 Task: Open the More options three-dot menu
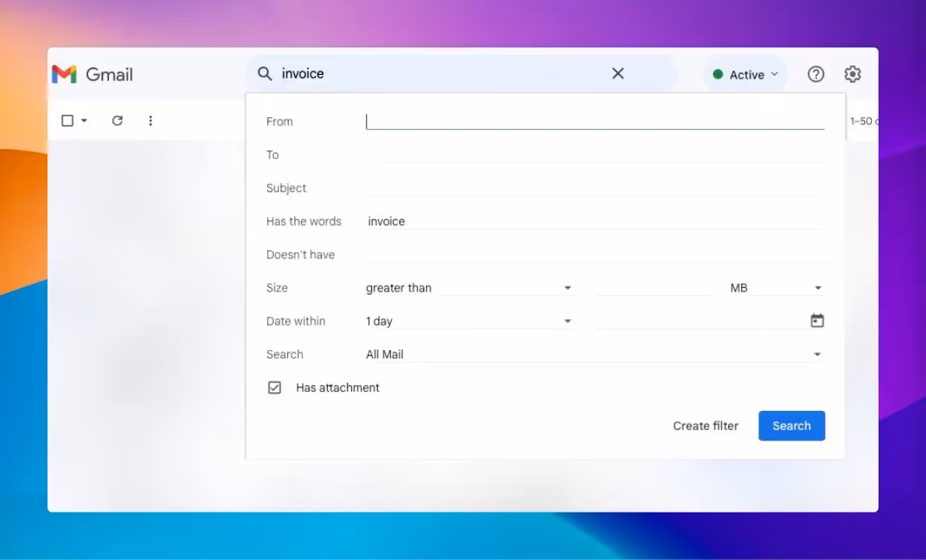(x=151, y=120)
